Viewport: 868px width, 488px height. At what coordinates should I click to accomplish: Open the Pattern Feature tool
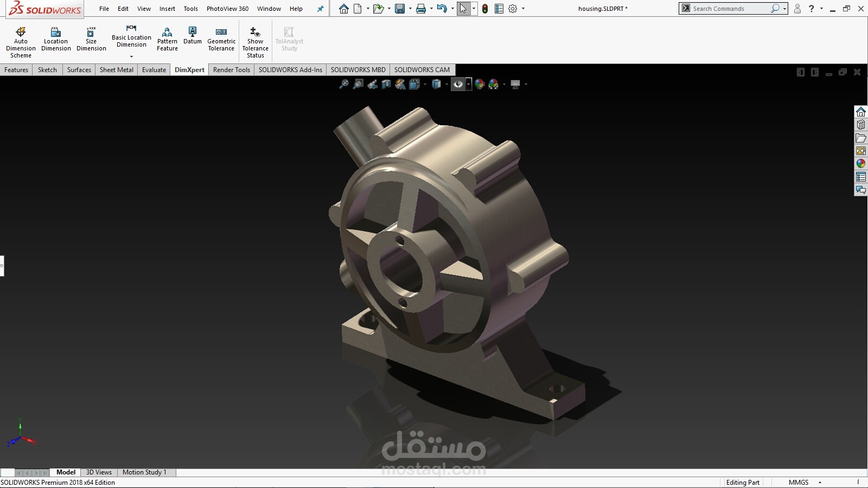[x=167, y=39]
